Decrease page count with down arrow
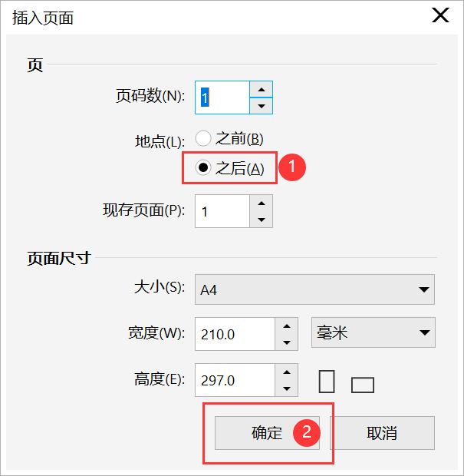This screenshot has width=464, height=476. coord(262,106)
